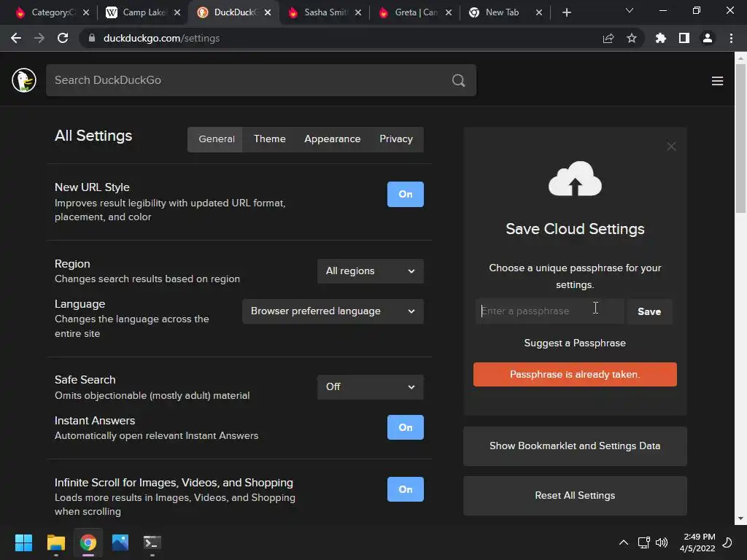Close the DuckDuckGo tab
Image resolution: width=747 pixels, height=560 pixels.
coord(268,12)
